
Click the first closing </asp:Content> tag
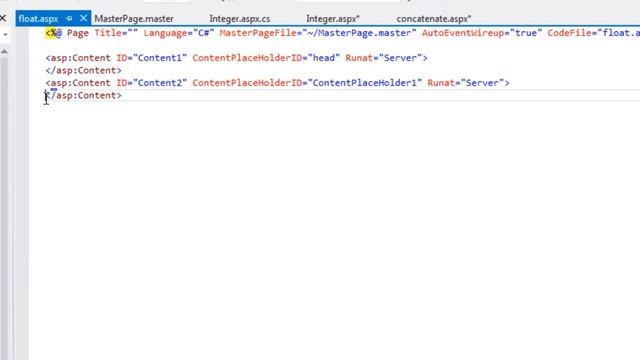coord(84,71)
